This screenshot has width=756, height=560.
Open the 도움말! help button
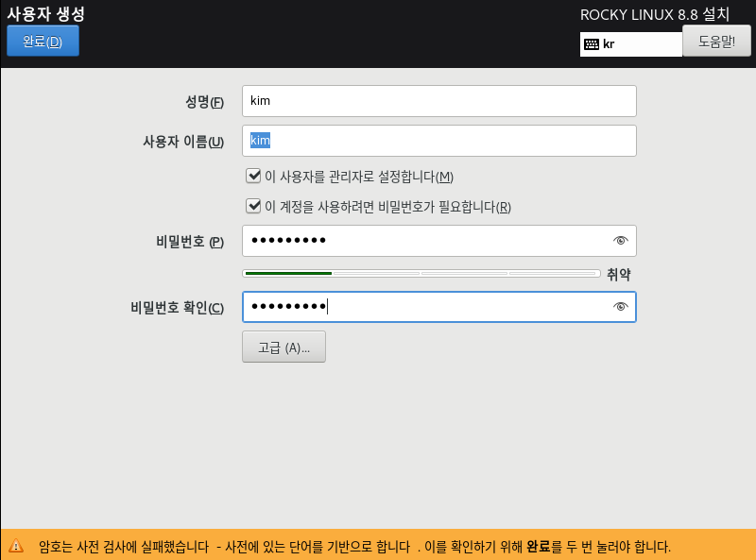click(x=716, y=42)
